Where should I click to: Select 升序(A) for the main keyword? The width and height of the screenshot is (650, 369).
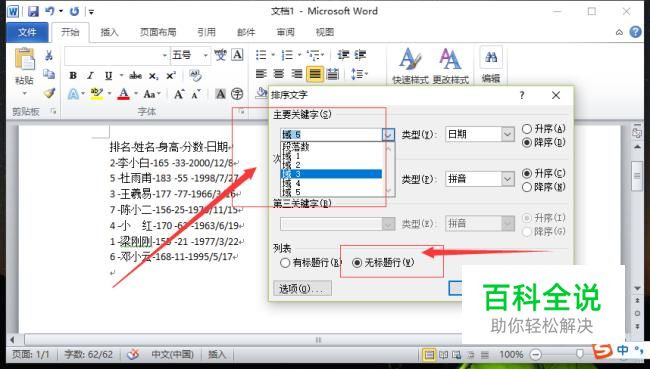tap(544, 129)
